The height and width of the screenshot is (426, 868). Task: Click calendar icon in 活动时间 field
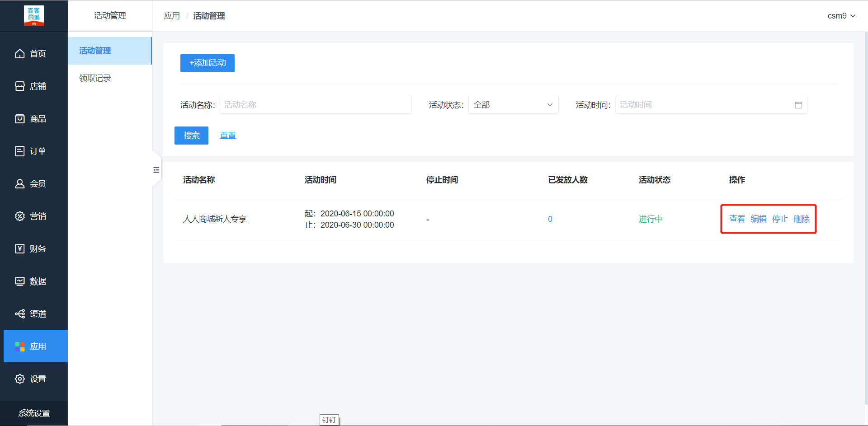click(x=798, y=105)
